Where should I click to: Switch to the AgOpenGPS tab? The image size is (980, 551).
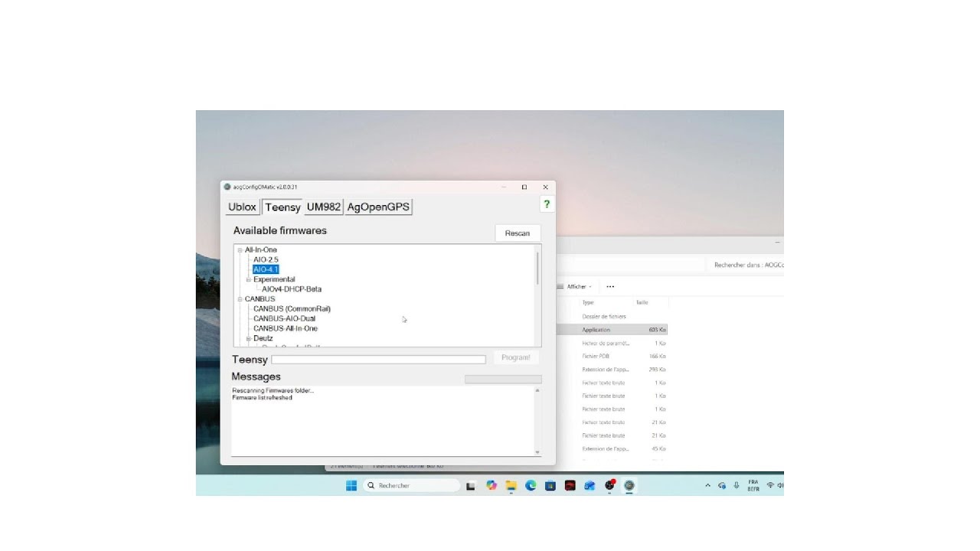tap(378, 207)
